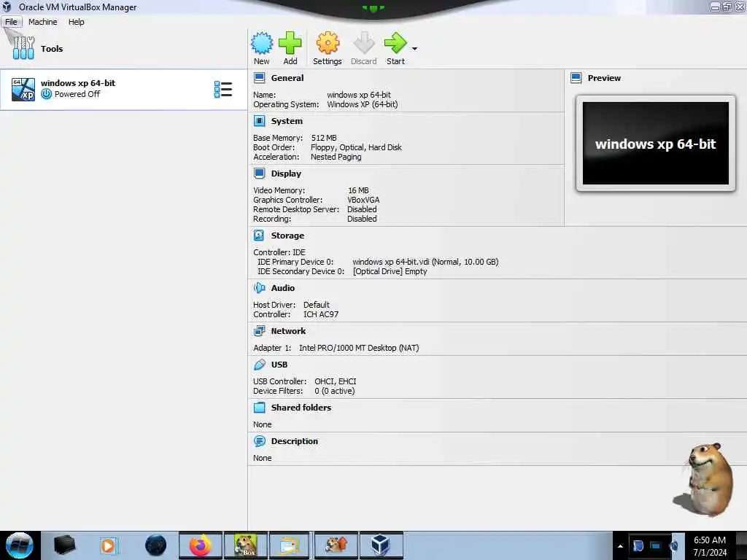The image size is (747, 560).
Task: Show hidden system tray icons arrow
Action: click(620, 546)
